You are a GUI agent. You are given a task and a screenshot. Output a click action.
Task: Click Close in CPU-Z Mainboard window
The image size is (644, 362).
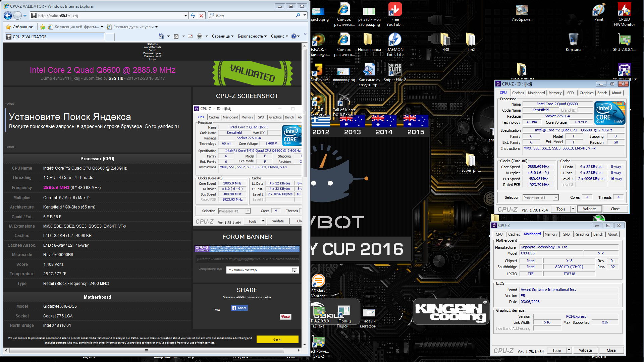(x=611, y=350)
